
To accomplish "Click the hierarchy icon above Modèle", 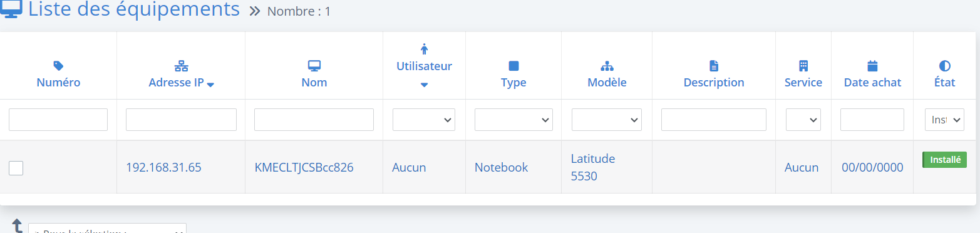I will (x=607, y=66).
